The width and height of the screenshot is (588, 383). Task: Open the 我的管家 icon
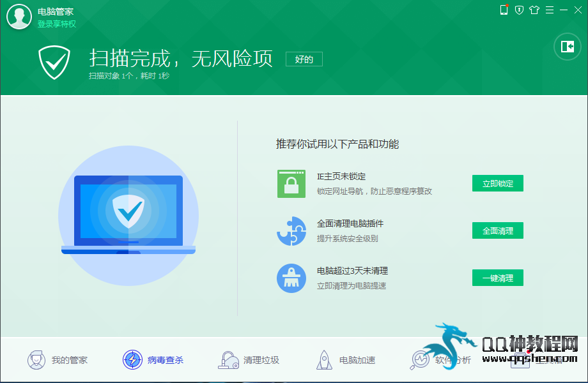(x=36, y=360)
